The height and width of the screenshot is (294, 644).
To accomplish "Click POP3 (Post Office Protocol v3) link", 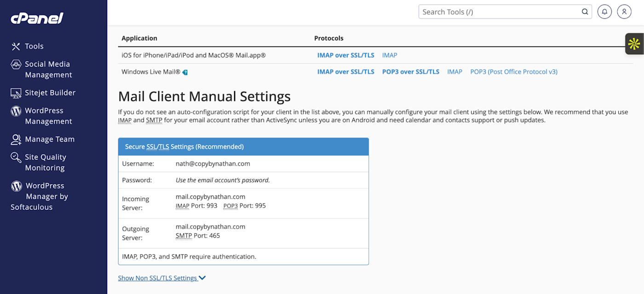I will point(514,72).
